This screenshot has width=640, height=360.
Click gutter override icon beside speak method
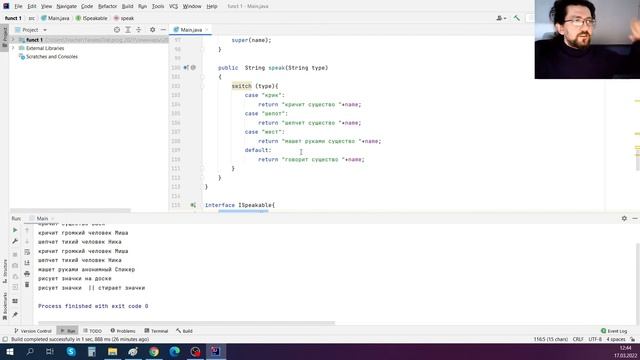186,68
